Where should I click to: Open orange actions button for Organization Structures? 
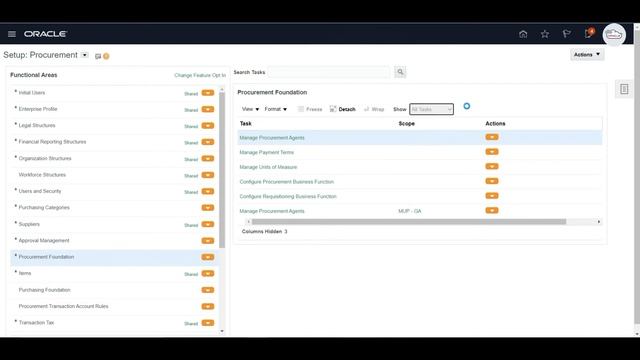[x=208, y=158]
